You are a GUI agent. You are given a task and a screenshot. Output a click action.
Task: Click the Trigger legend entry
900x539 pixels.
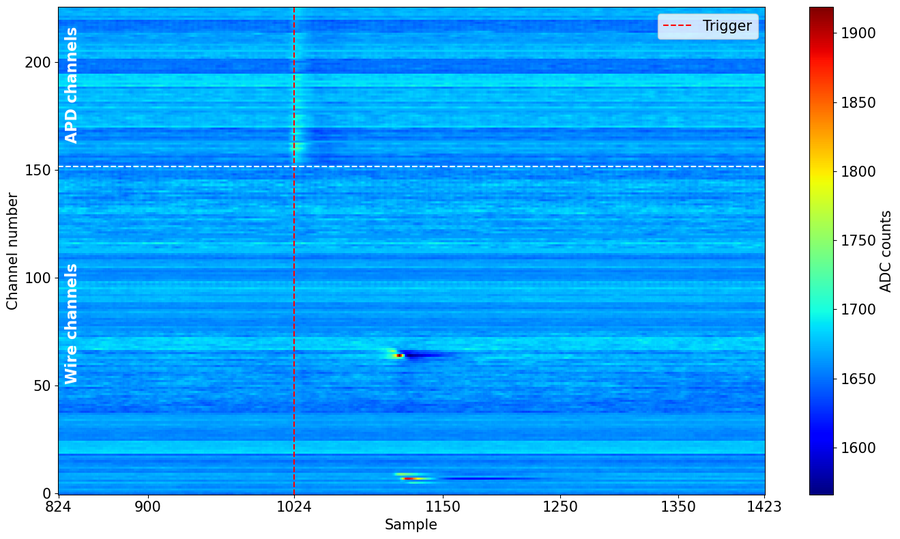click(x=708, y=26)
